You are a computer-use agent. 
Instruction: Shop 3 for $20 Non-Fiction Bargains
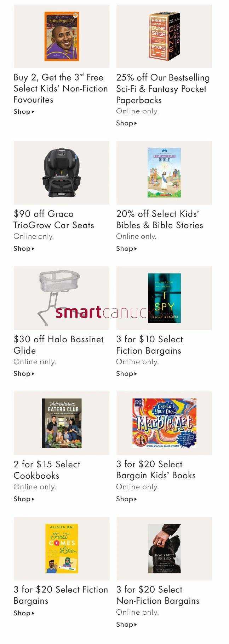click(126, 624)
